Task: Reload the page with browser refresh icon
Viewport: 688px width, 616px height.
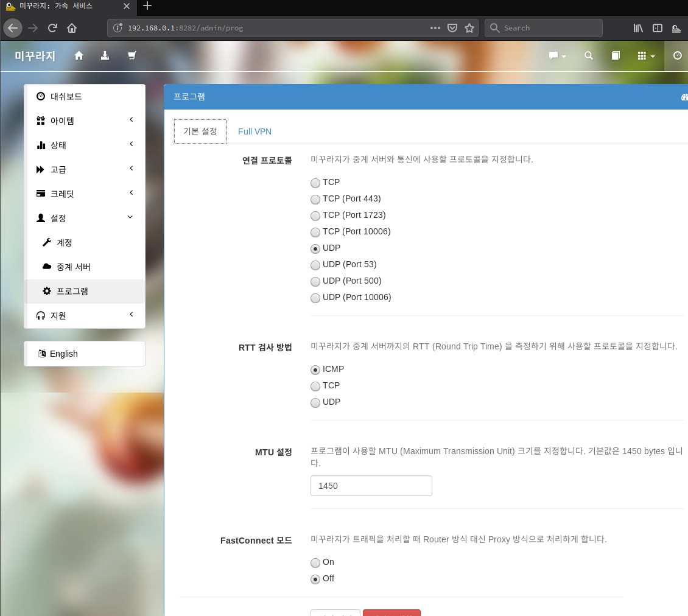Action: pos(52,28)
